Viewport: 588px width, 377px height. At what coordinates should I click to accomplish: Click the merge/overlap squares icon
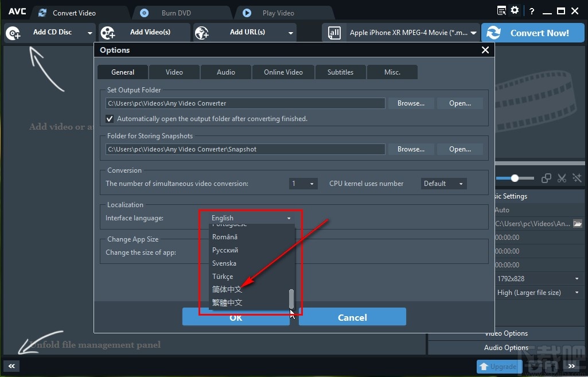[x=547, y=178]
